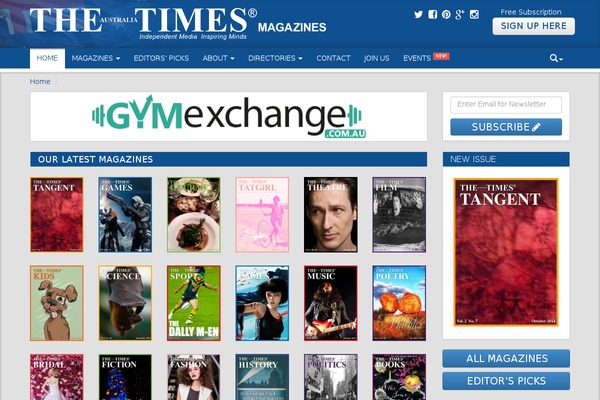Open the large Tangent new issue cover
This screenshot has height=400, width=600.
click(x=506, y=253)
